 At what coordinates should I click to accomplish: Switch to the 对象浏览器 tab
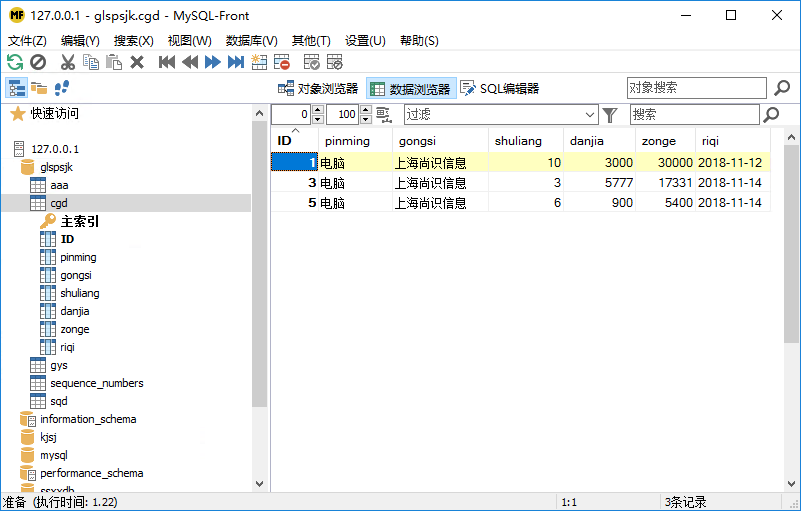click(x=318, y=88)
